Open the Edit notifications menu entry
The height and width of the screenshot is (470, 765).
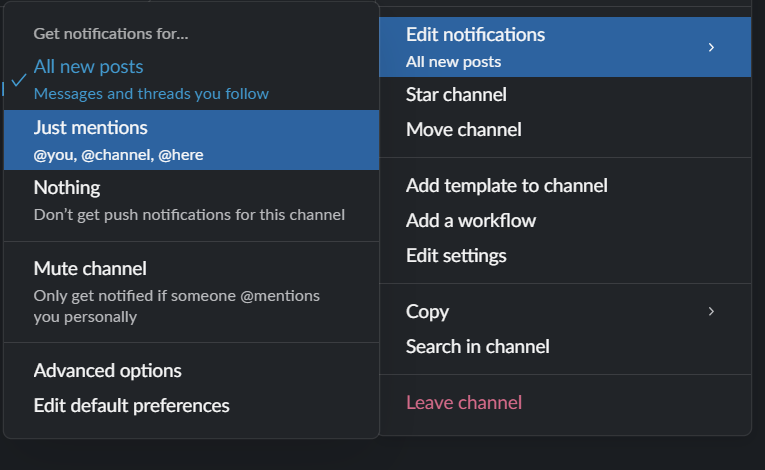pos(475,35)
